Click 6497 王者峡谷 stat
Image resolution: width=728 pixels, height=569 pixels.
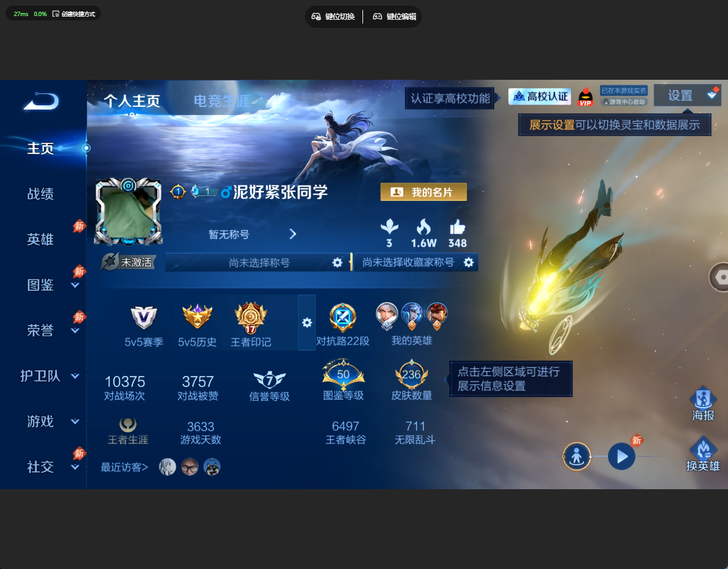345,432
